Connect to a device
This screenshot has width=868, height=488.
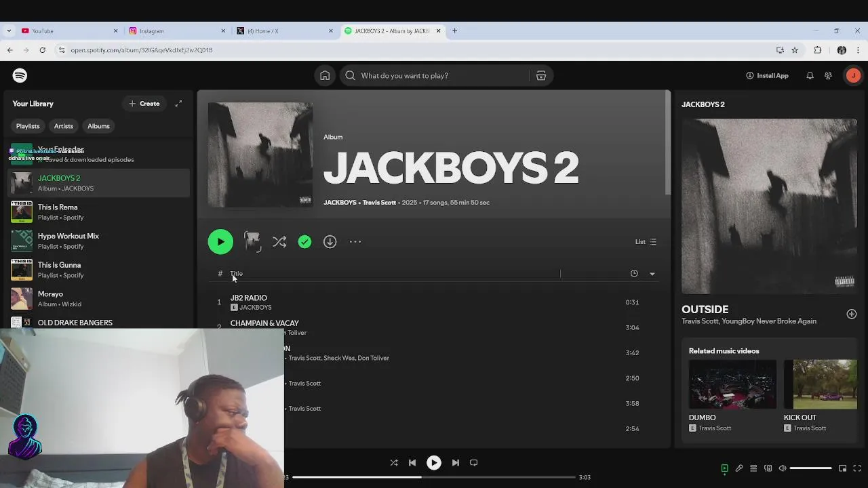tap(768, 468)
